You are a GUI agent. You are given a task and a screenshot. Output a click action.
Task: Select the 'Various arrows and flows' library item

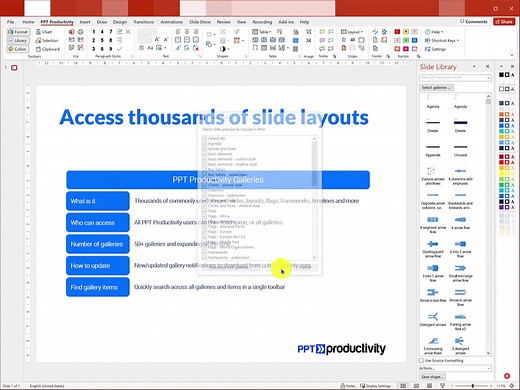click(x=433, y=176)
